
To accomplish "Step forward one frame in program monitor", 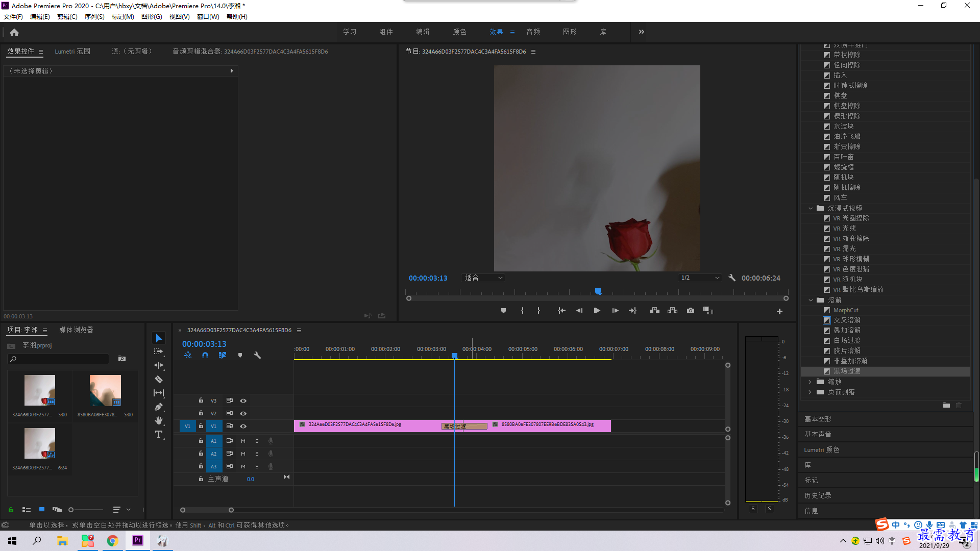I will pyautogui.click(x=615, y=311).
